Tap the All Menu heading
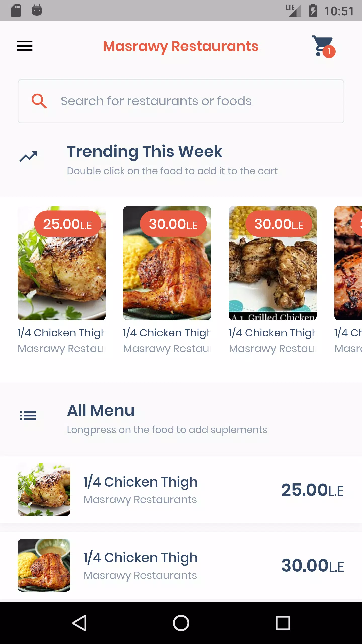Screen dimensions: 362x644 101,410
